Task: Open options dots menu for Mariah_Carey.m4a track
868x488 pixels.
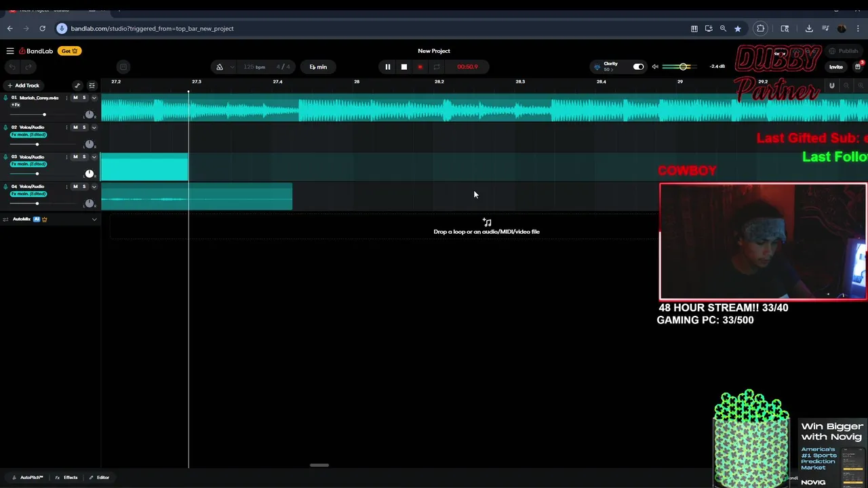Action: (x=66, y=98)
